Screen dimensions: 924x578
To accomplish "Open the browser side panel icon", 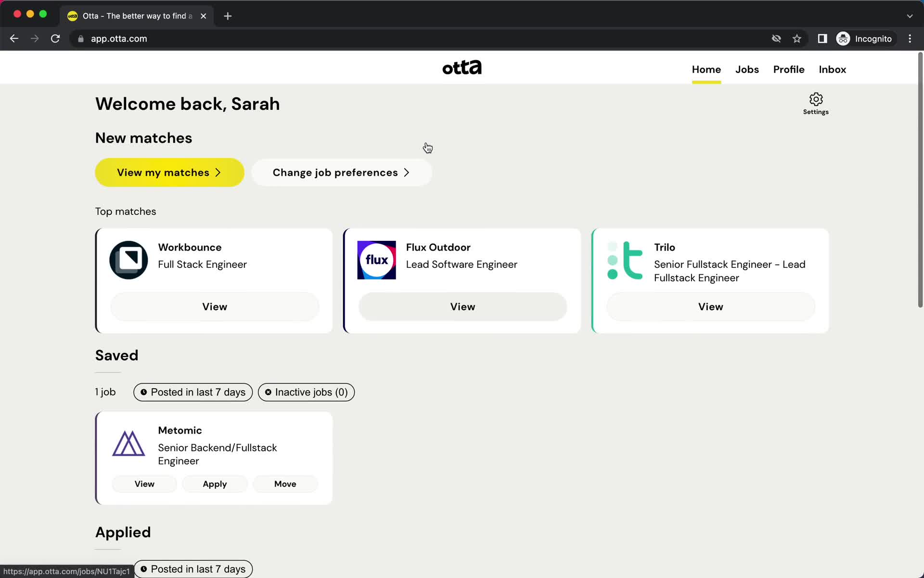I will pyautogui.click(x=822, y=39).
